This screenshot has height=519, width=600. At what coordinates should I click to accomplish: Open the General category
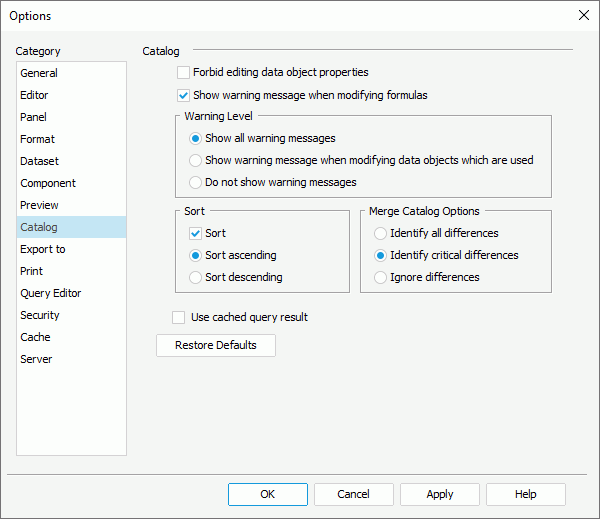point(71,73)
